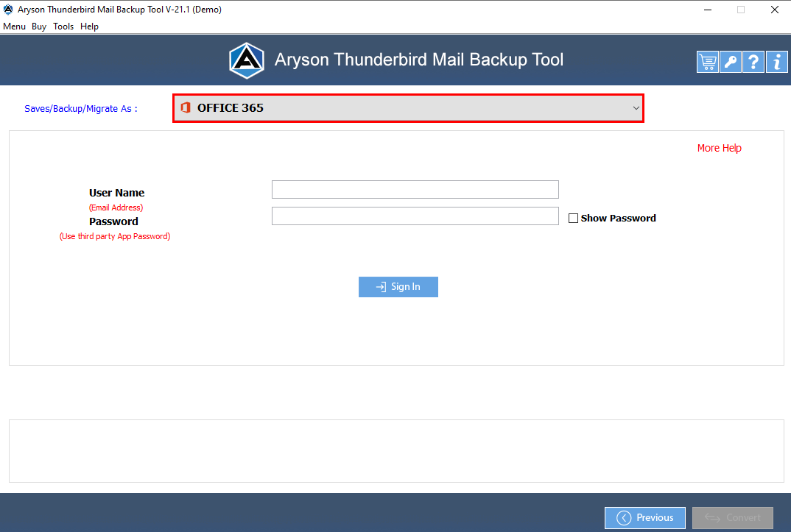Click the Office 365 logo in dropdown
This screenshot has height=532, width=791.
pyautogui.click(x=186, y=107)
